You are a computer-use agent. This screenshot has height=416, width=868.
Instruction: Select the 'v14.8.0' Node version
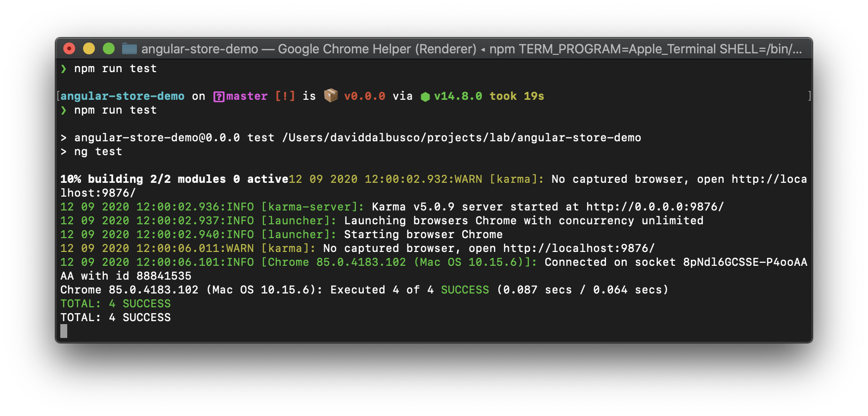coord(458,96)
